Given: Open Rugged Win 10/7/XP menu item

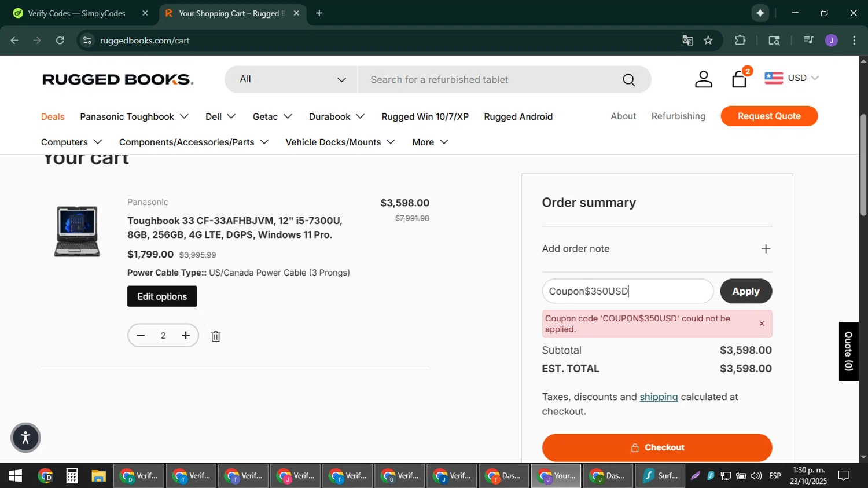Looking at the screenshot, I should click(425, 117).
